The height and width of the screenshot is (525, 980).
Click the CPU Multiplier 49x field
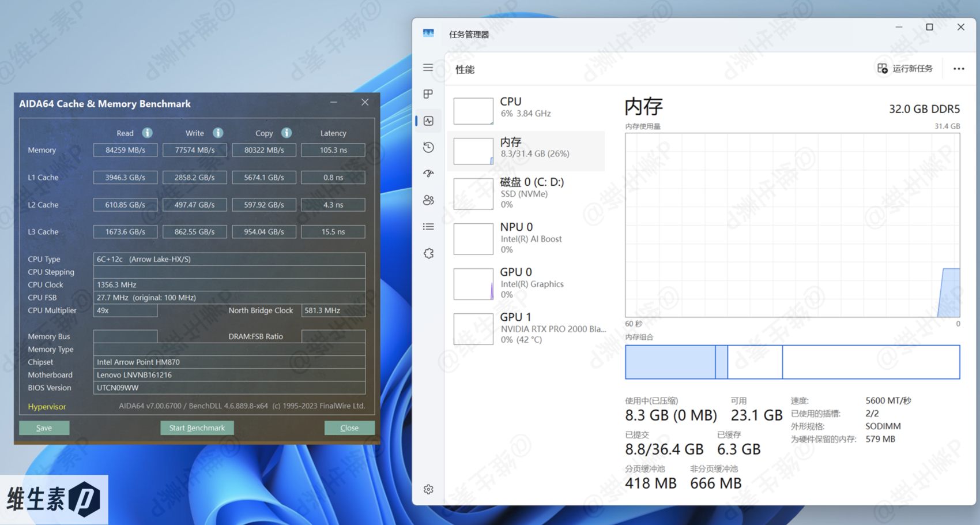125,310
